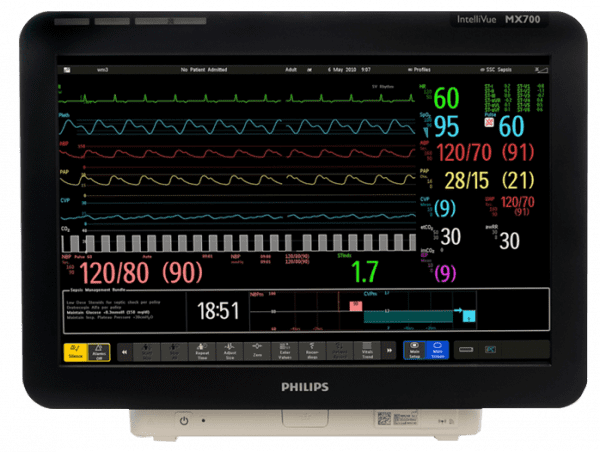Select the SV Rhythm status label
Viewport: 600px width, 452px height.
click(x=382, y=86)
